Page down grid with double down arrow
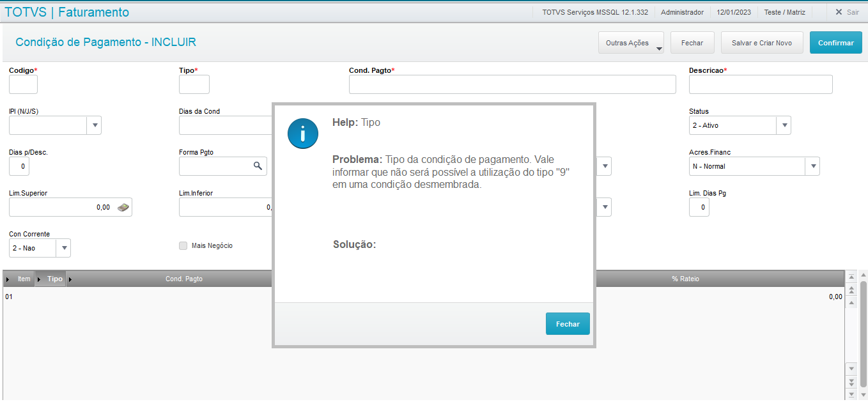Image resolution: width=868 pixels, height=402 pixels. pos(851,382)
